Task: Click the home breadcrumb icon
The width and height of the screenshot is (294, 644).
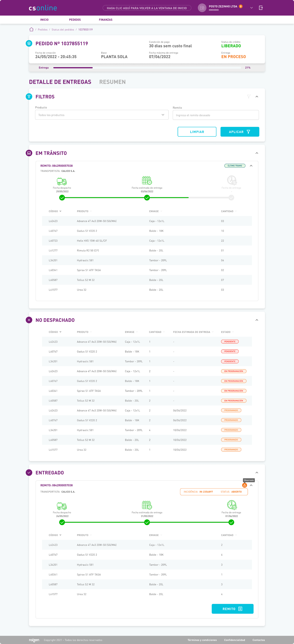Action: coord(31,29)
